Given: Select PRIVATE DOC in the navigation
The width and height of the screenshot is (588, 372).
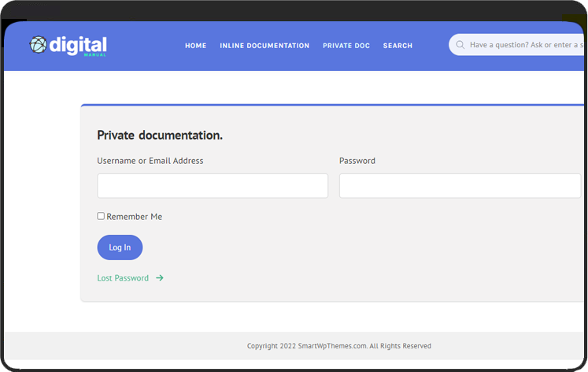Looking at the screenshot, I should (x=346, y=46).
